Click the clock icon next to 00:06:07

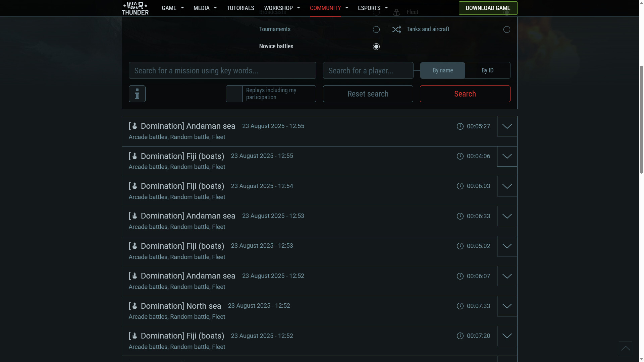point(460,276)
